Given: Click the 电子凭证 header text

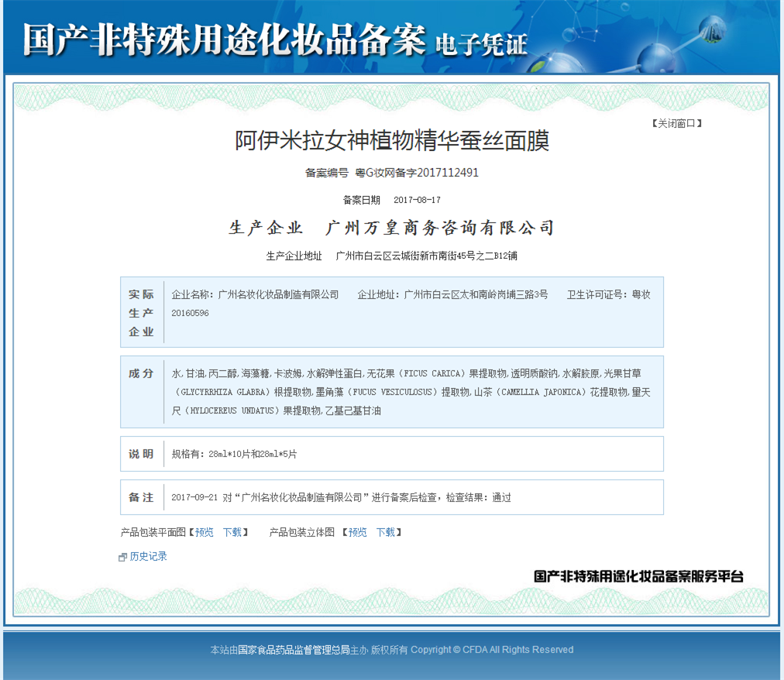Looking at the screenshot, I should (482, 45).
